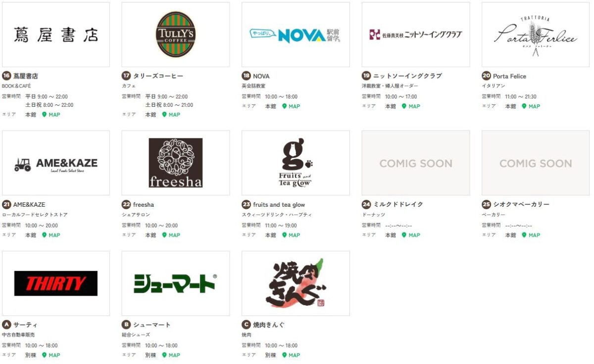Show MAP for ミルクドドレイク donut shop
This screenshot has height=364, width=594.
coord(411,235)
